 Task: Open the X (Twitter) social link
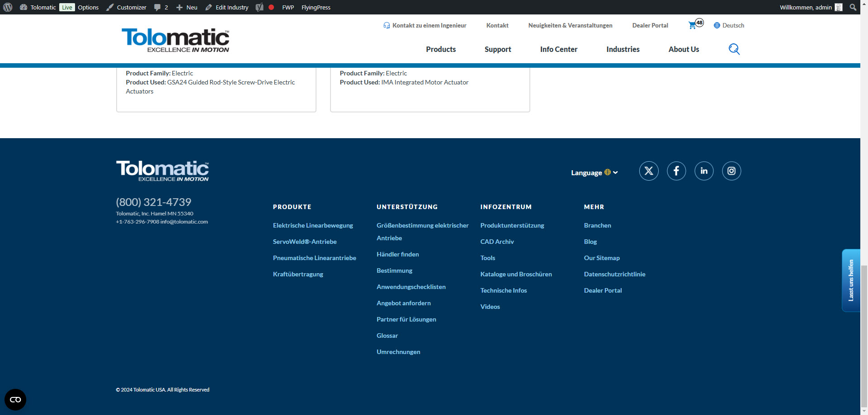[x=649, y=171]
